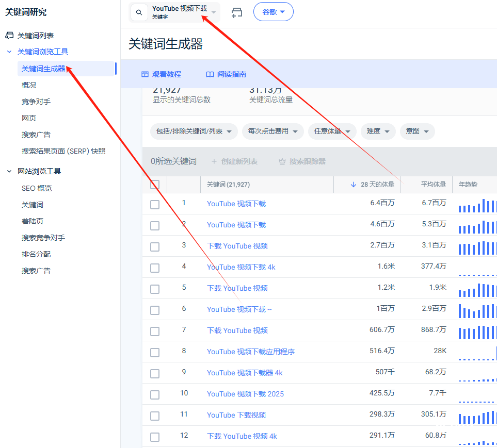
Task: Open 搜索结果页面 (SERP) 快照
Action: (63, 151)
